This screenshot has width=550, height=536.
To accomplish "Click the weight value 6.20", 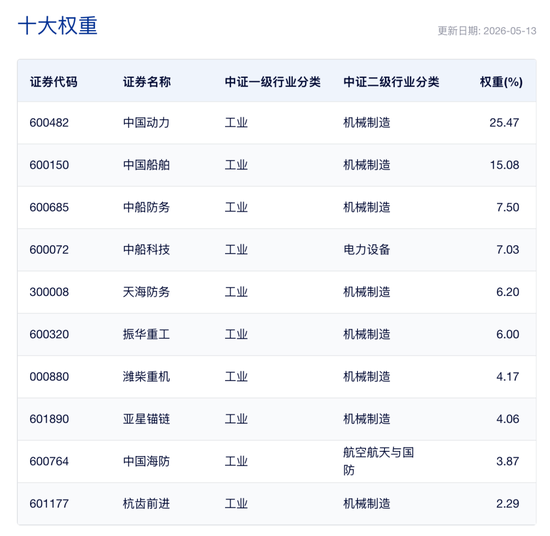I will click(x=508, y=292).
